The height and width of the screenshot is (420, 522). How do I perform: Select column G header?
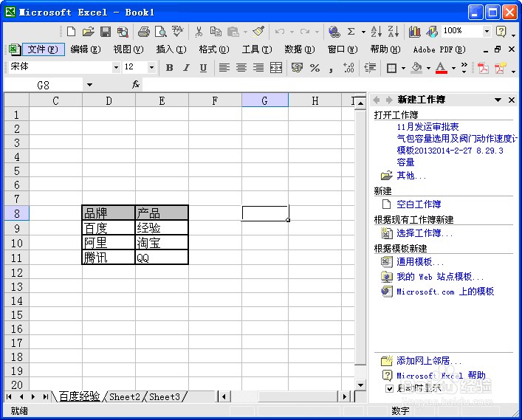264,100
